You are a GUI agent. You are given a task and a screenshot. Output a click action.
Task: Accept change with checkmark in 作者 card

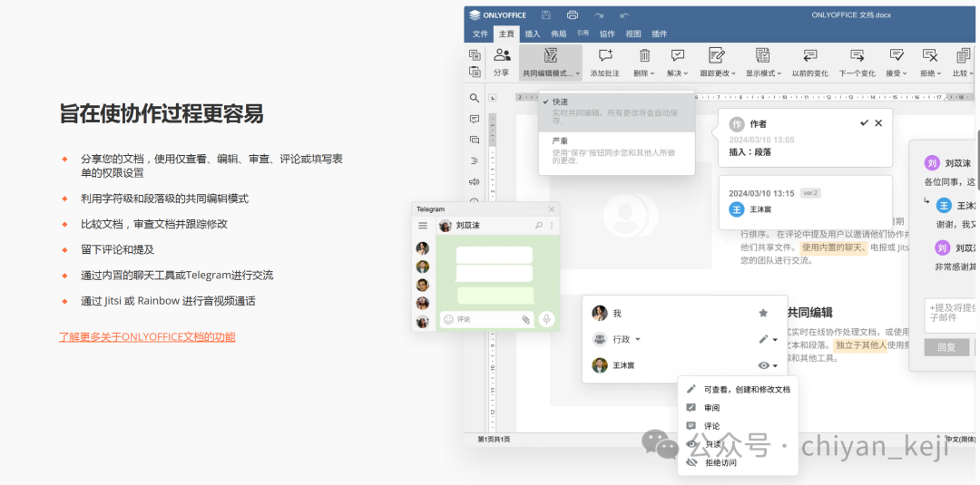[x=865, y=123]
